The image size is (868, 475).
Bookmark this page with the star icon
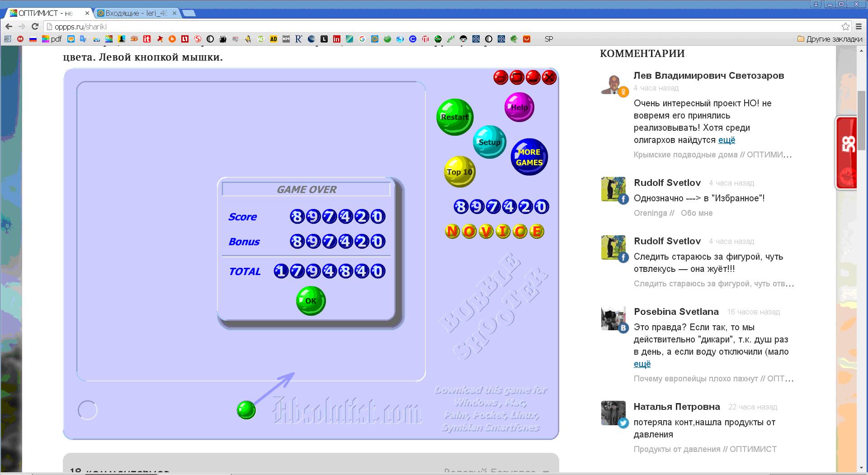pos(845,27)
